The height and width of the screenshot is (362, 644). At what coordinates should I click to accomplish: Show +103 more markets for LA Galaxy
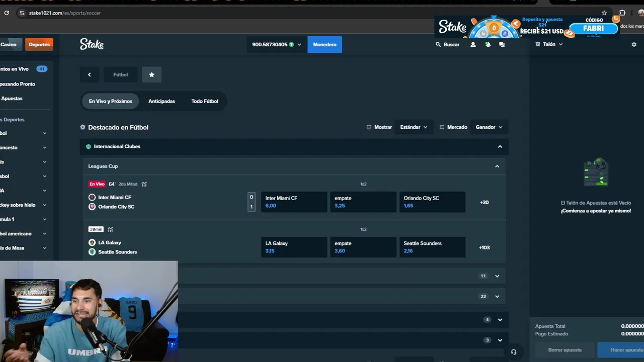[x=484, y=247]
